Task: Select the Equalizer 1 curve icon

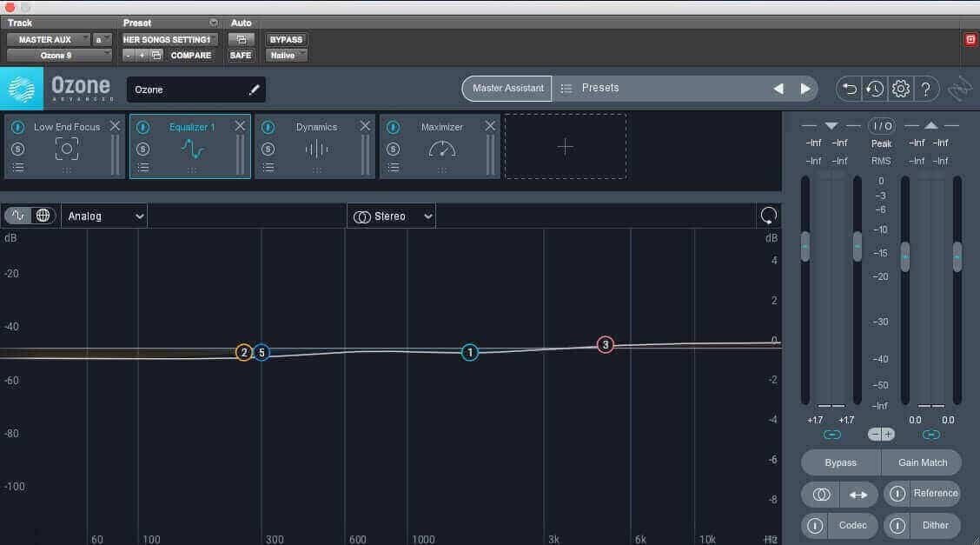Action: (193, 150)
